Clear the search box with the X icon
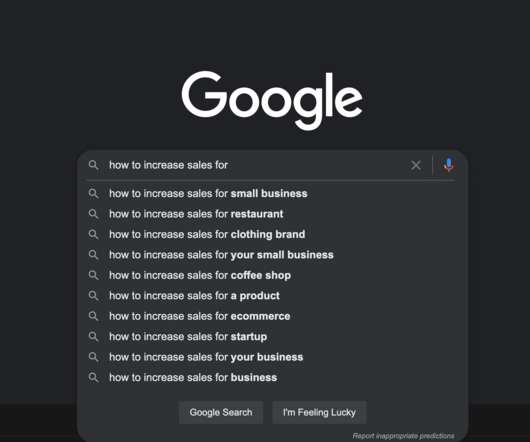Viewport: 530px width, 442px height. tap(416, 165)
